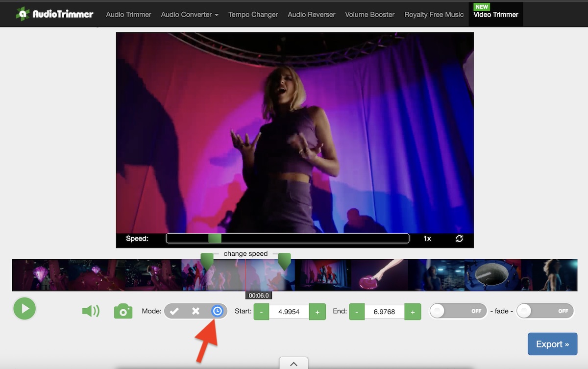The image size is (588, 369).
Task: Click the camera screenshot icon
Action: coord(123,311)
